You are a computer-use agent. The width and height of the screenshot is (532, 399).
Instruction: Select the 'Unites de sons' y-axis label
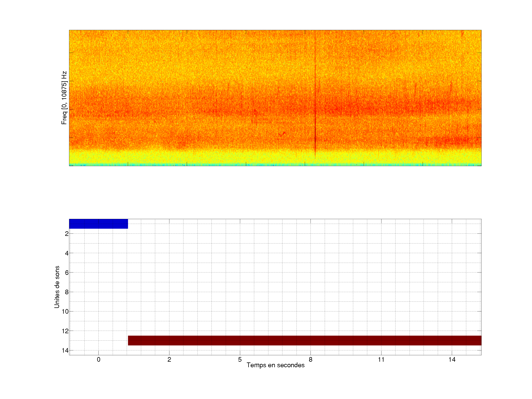click(x=57, y=287)
